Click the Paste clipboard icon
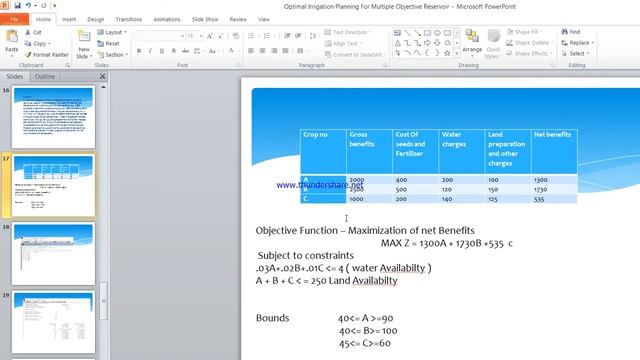Screen dimensions: 640x360 coord(12,37)
